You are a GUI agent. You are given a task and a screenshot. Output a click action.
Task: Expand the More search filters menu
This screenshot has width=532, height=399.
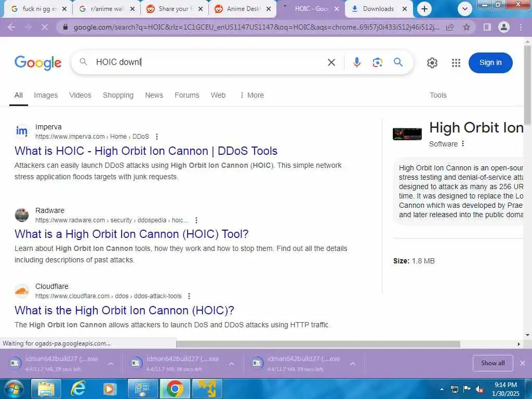[x=251, y=95]
